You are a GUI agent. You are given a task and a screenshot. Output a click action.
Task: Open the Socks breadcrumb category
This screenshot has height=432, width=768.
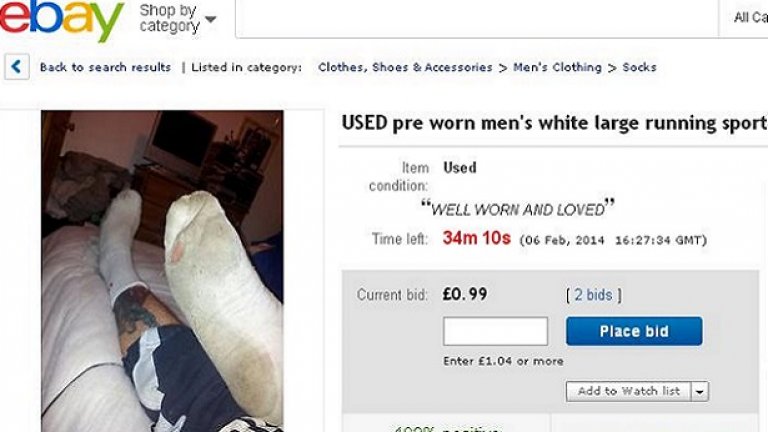point(639,67)
